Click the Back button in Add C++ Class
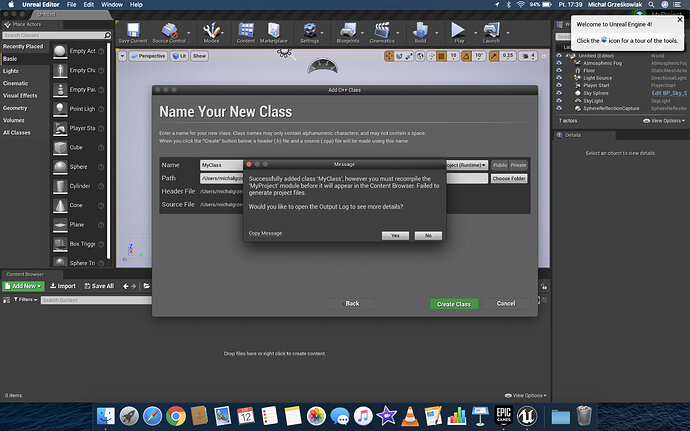The height and width of the screenshot is (431, 690). (352, 304)
